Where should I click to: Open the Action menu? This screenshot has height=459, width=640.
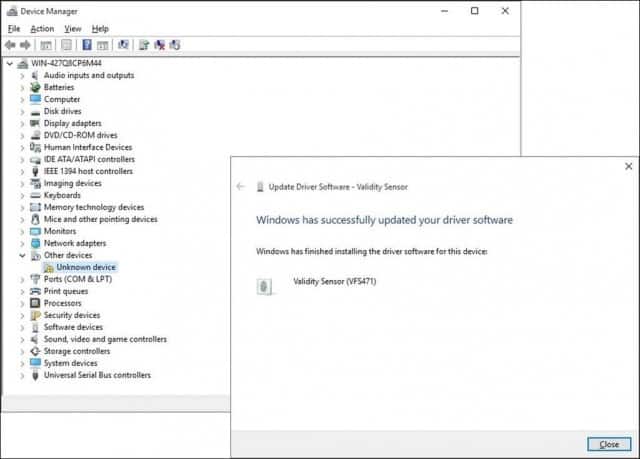42,29
